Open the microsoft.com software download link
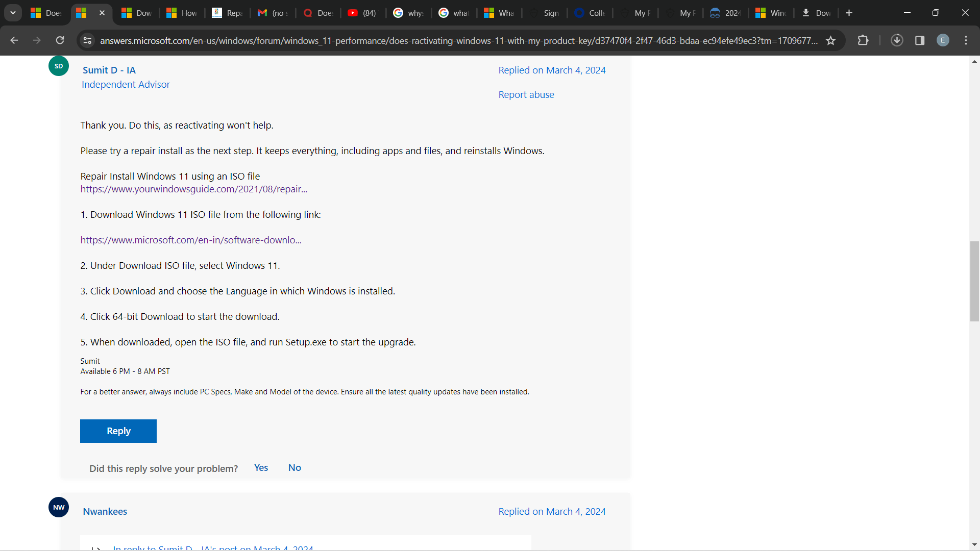The width and height of the screenshot is (980, 551). 190,240
